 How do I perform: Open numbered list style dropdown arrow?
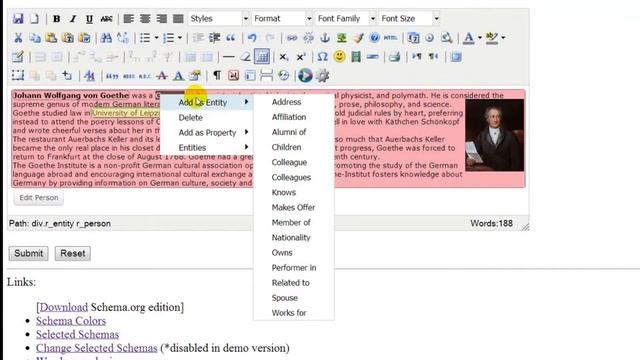coord(180,38)
